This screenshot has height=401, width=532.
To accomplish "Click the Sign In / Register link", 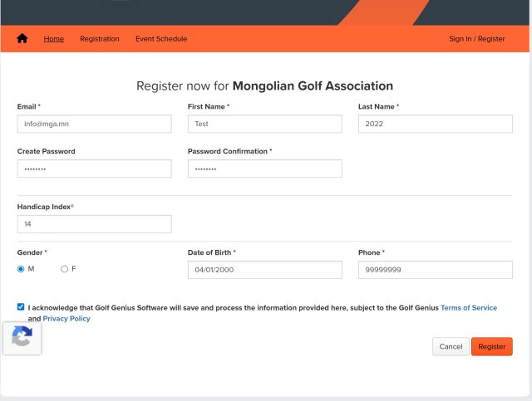I will click(x=476, y=39).
